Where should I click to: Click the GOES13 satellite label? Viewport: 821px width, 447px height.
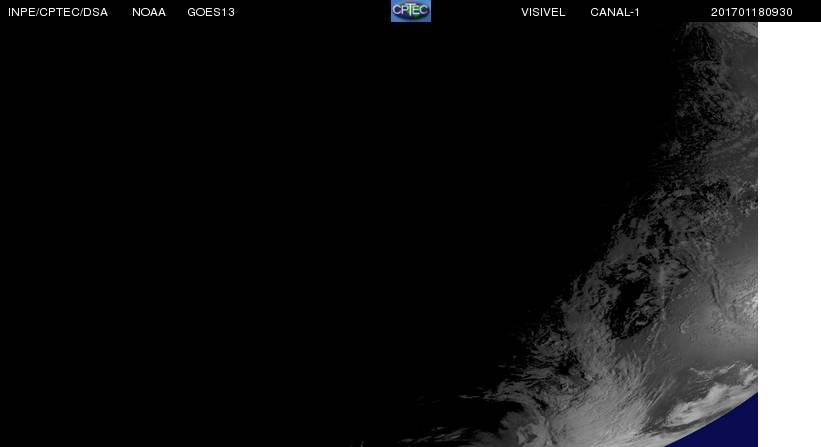(211, 12)
